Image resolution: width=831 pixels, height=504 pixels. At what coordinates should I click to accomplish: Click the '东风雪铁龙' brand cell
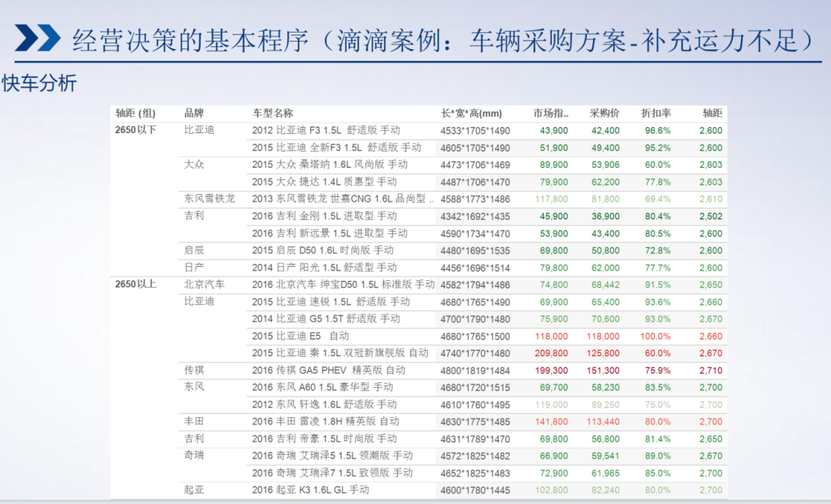pos(209,199)
